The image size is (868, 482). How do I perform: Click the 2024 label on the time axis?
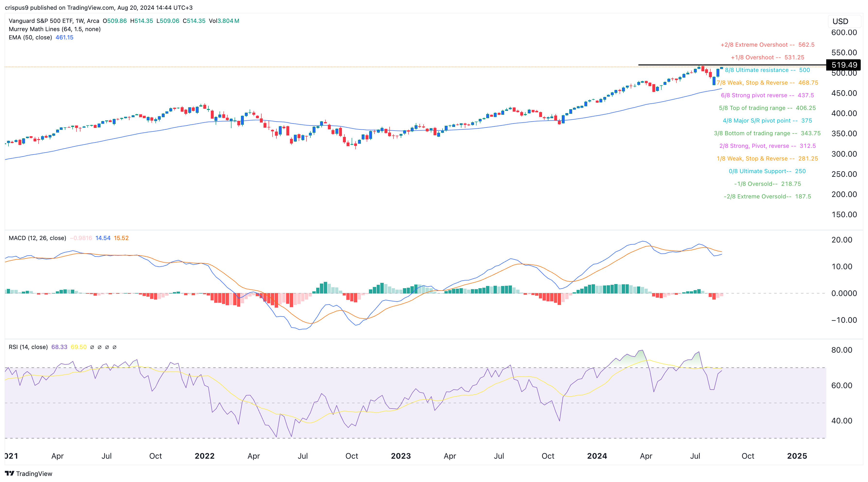(x=598, y=456)
